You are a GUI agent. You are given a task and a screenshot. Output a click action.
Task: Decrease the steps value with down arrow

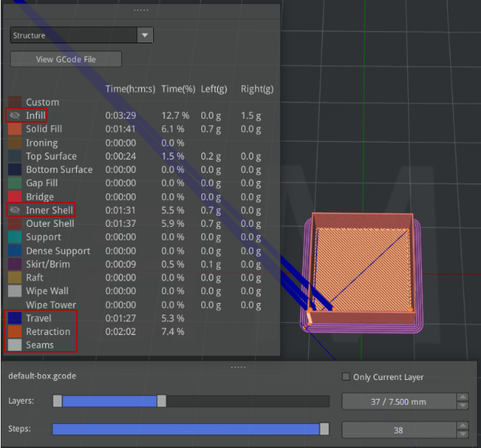pyautogui.click(x=462, y=434)
